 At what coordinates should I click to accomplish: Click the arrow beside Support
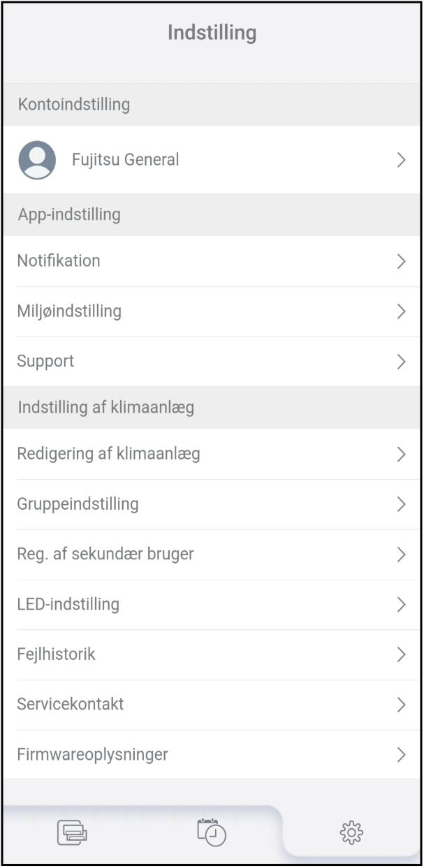[401, 362]
